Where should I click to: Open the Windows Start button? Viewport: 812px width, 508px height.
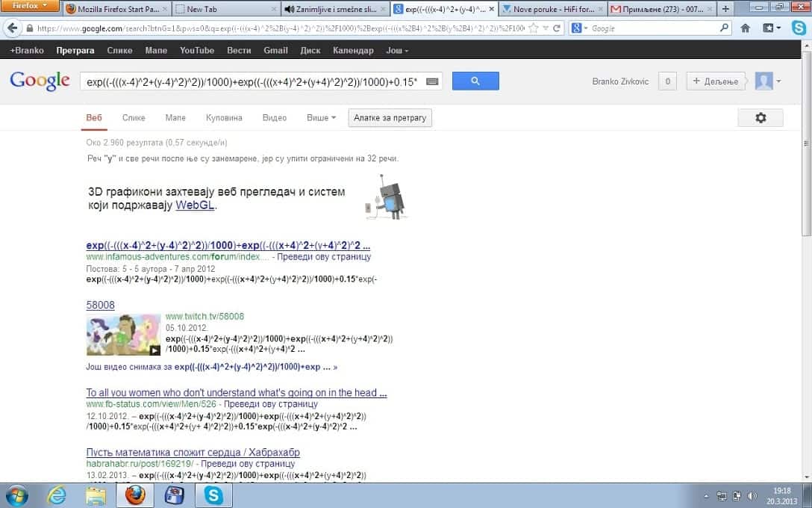click(x=16, y=495)
